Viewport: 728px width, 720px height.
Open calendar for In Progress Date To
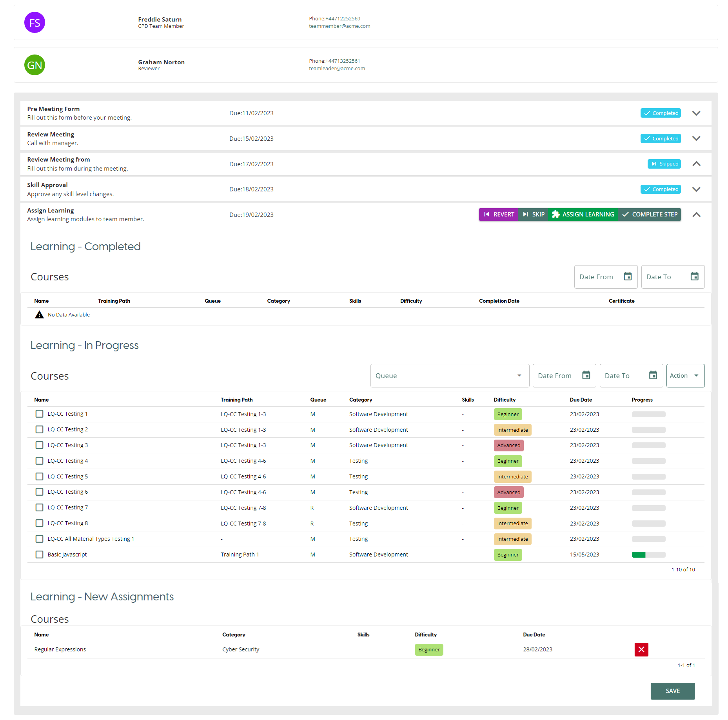[653, 375]
